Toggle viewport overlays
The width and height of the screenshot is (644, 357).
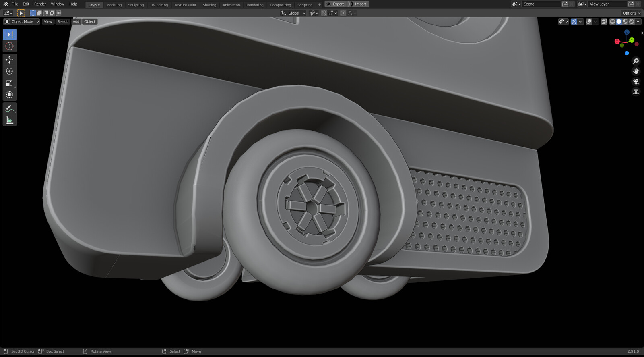pos(589,22)
